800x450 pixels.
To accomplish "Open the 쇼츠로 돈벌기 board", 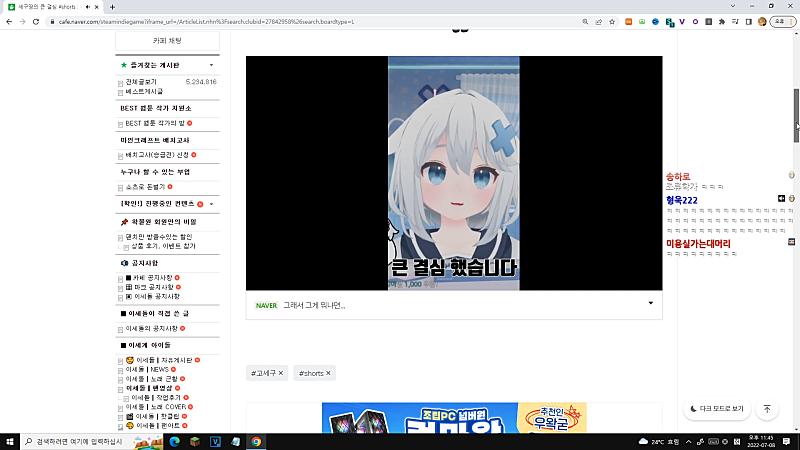I will (x=145, y=187).
